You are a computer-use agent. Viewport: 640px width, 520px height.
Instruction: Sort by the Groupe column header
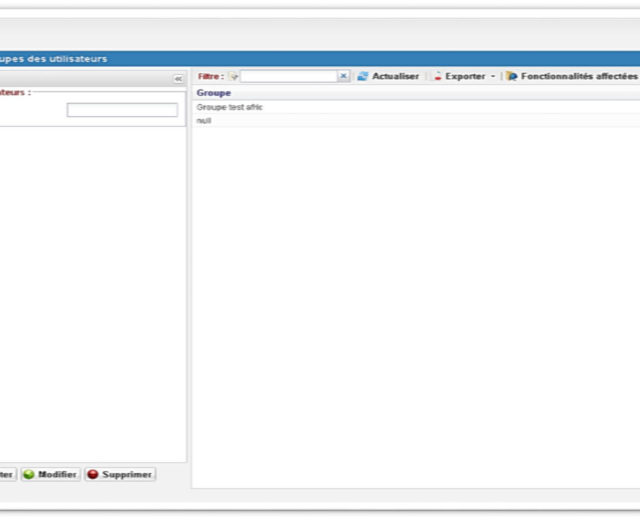click(x=214, y=93)
